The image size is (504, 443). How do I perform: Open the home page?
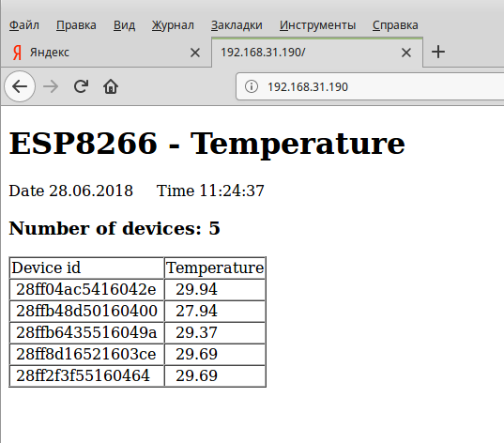111,86
